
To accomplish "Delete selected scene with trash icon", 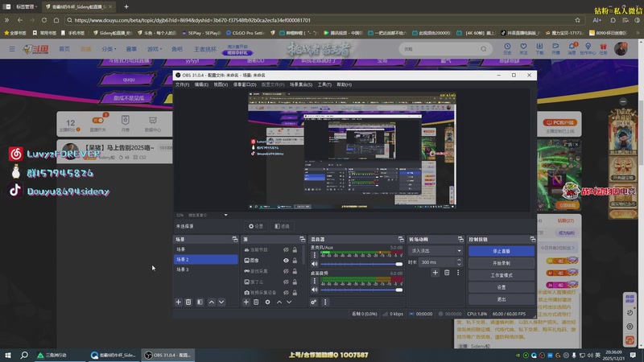I will tap(188, 302).
